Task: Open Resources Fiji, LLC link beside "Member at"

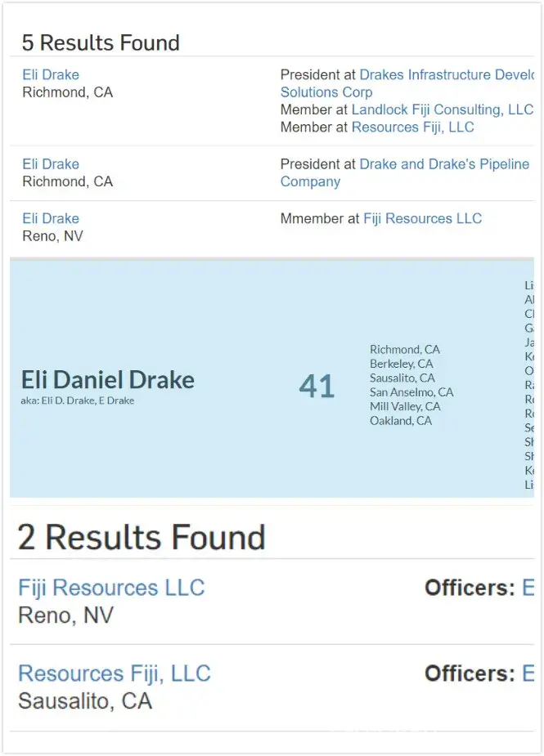Action: coord(412,127)
